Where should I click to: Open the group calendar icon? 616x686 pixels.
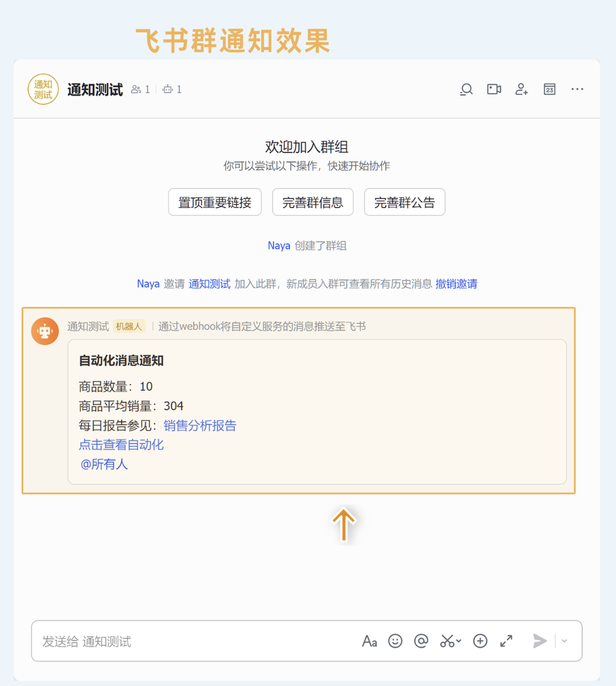pos(549,89)
